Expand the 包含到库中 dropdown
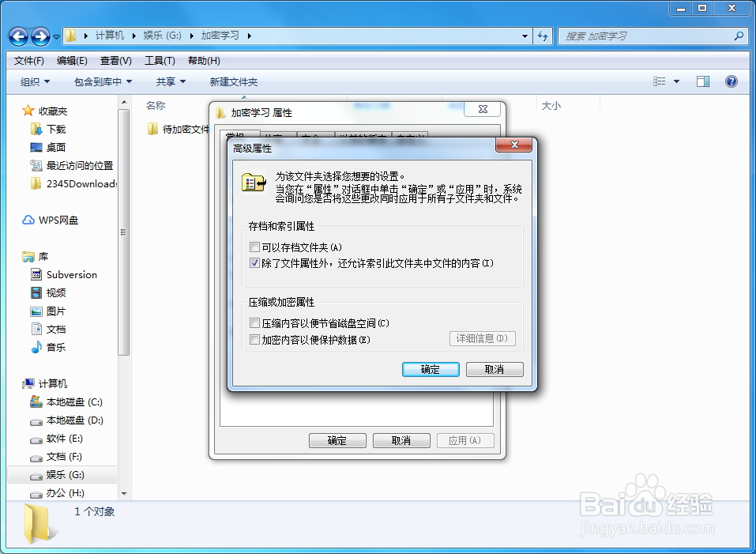 tap(102, 81)
